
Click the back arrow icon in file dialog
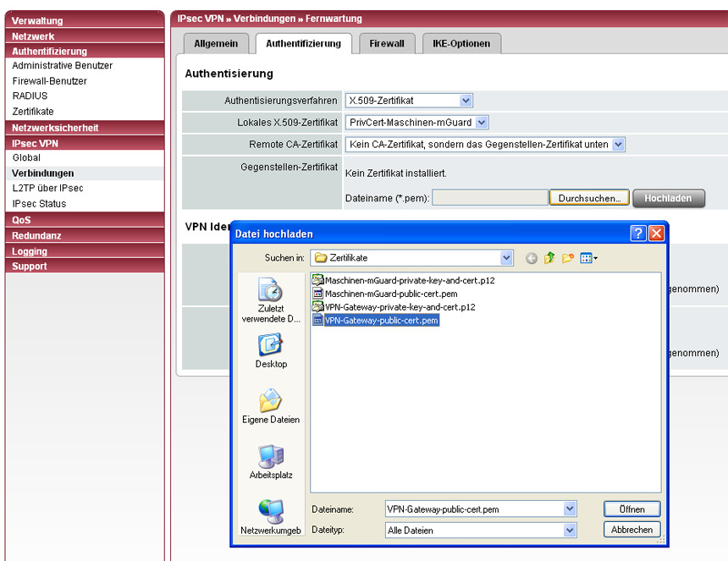532,258
